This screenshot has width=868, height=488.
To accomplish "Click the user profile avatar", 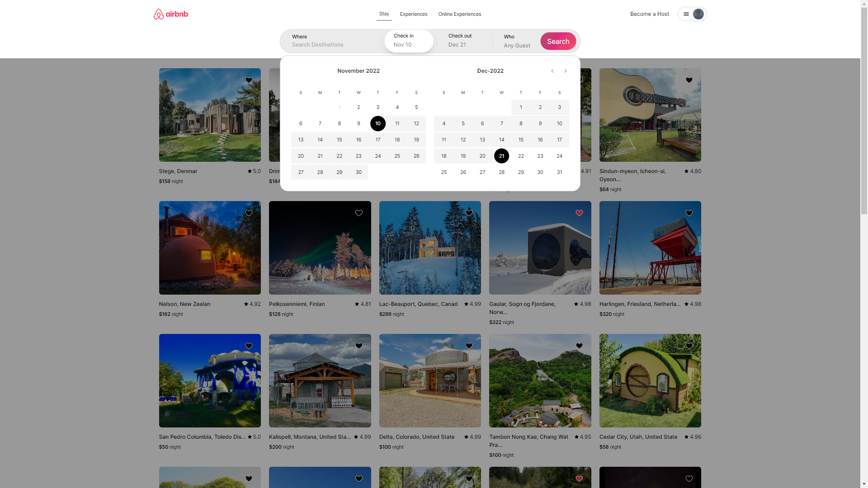I will (x=698, y=14).
